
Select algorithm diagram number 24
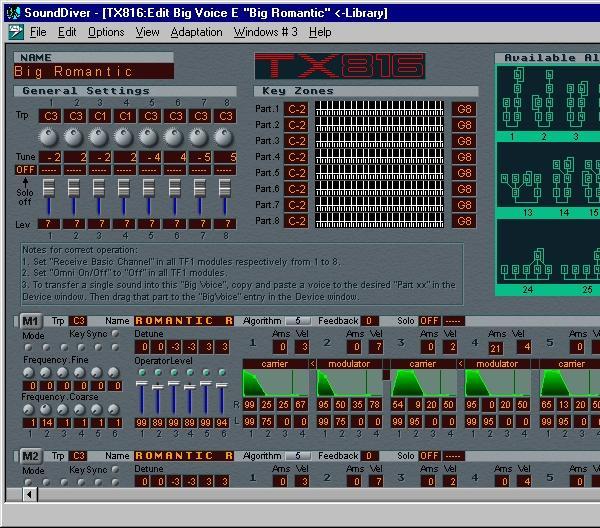pos(527,266)
